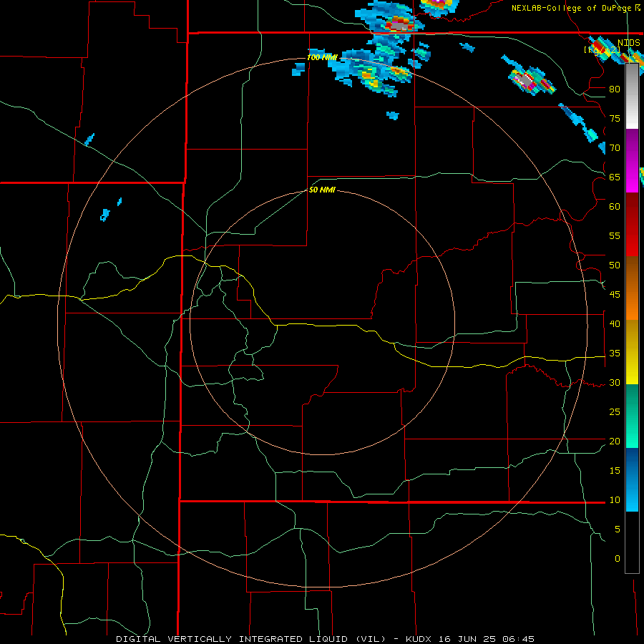Image resolution: width=644 pixels, height=644 pixels.
Task: Click the 50 value on the scale
Action: (615, 265)
